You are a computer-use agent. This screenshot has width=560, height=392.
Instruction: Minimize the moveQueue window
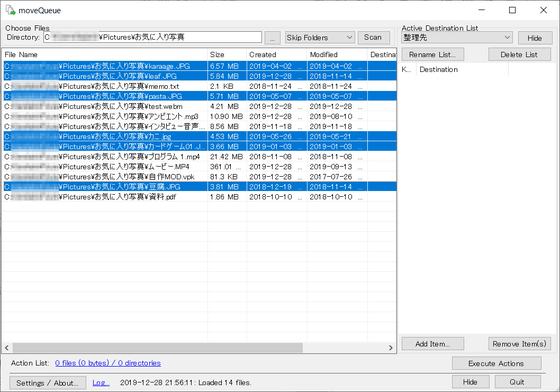coord(482,10)
